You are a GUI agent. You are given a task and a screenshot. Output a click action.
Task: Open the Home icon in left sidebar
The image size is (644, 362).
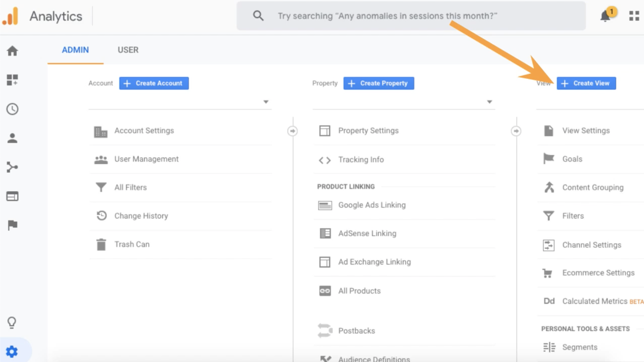[x=12, y=51]
